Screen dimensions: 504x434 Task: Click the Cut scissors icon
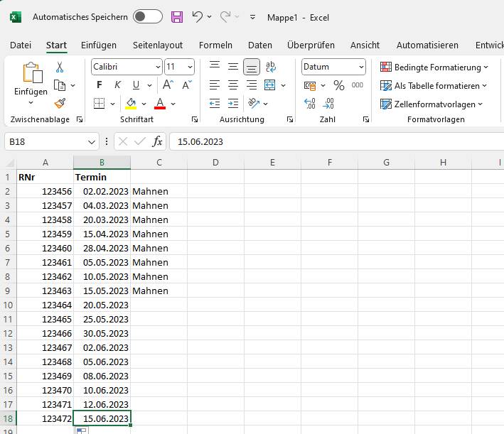(60, 67)
